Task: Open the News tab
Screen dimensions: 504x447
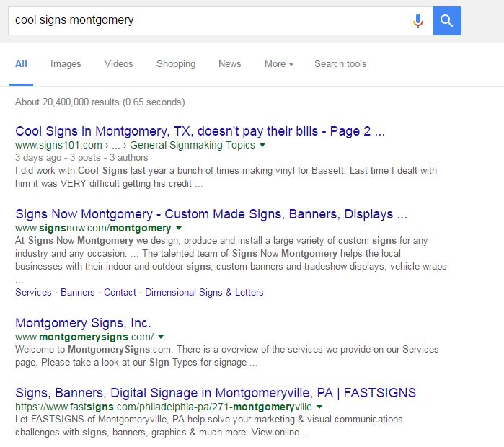Action: point(230,64)
